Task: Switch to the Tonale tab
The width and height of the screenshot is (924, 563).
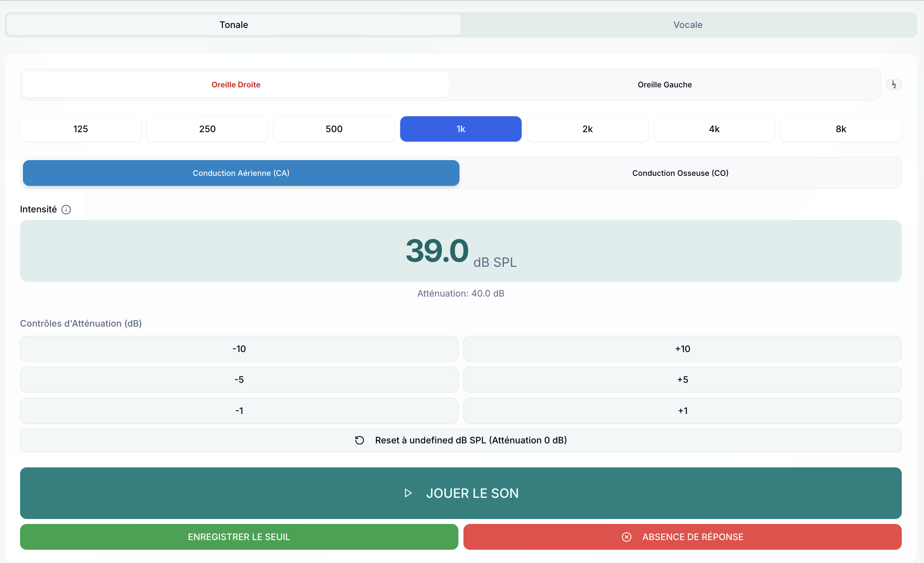Action: 234,25
